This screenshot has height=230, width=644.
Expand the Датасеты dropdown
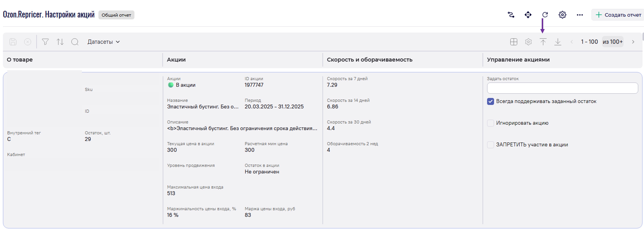point(103,42)
